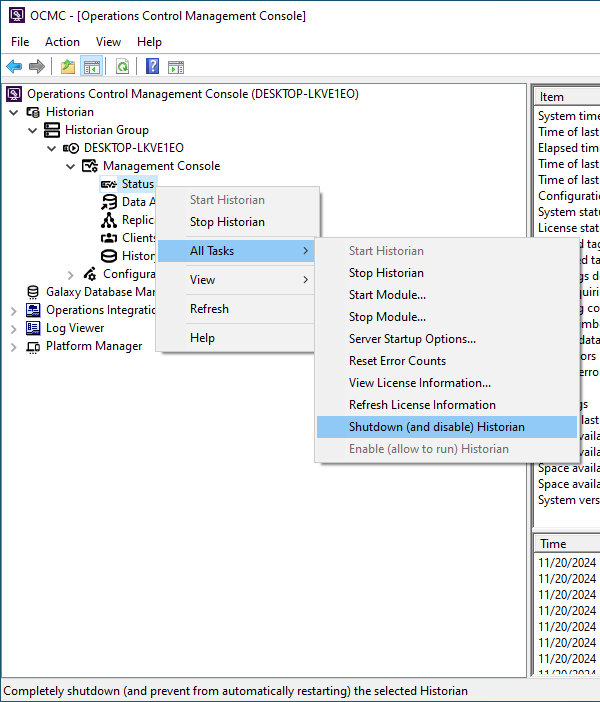Click the Back arrow toolbar icon
This screenshot has height=702, width=600.
pos(14,67)
